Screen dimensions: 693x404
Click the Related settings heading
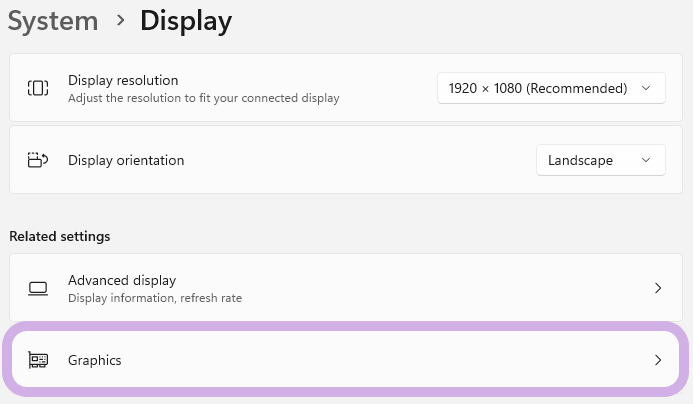click(x=59, y=237)
